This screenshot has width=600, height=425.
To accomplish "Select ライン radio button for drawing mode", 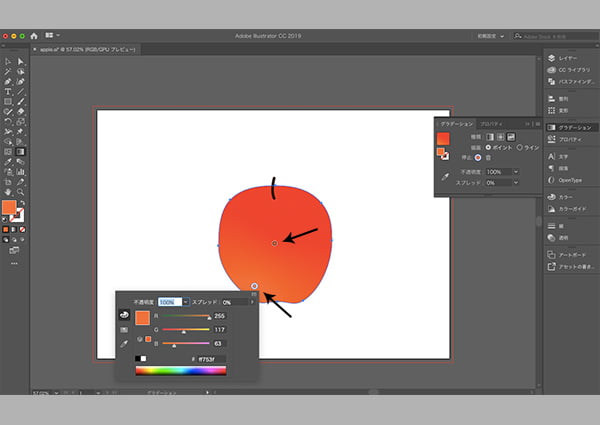I will (519, 147).
